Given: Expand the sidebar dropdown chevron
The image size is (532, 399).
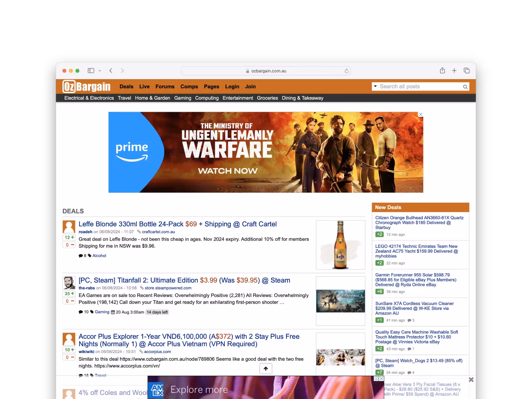Looking at the screenshot, I should [x=100, y=71].
